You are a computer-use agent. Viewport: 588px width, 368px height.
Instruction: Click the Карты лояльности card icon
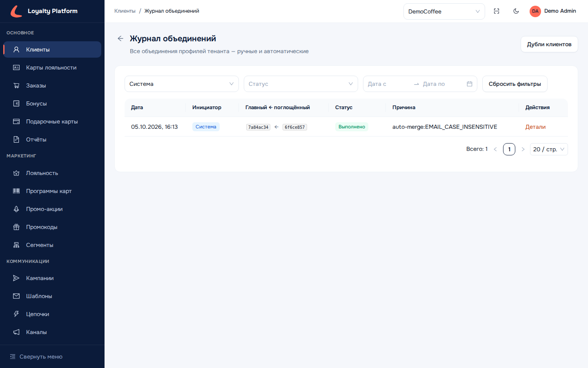tap(16, 67)
